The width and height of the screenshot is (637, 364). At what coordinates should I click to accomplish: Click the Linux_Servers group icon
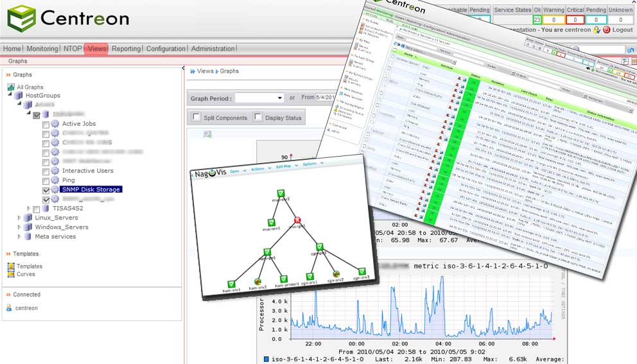click(28, 218)
